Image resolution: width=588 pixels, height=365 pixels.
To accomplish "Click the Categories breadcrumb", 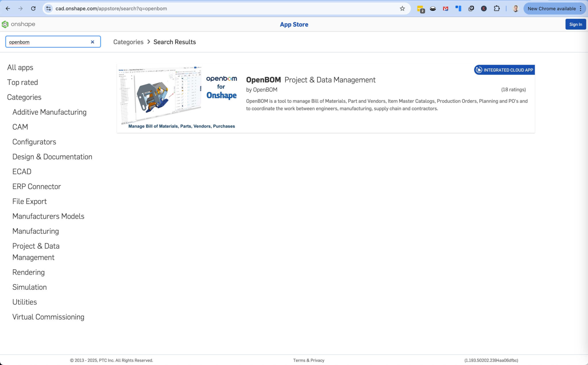I will 128,42.
